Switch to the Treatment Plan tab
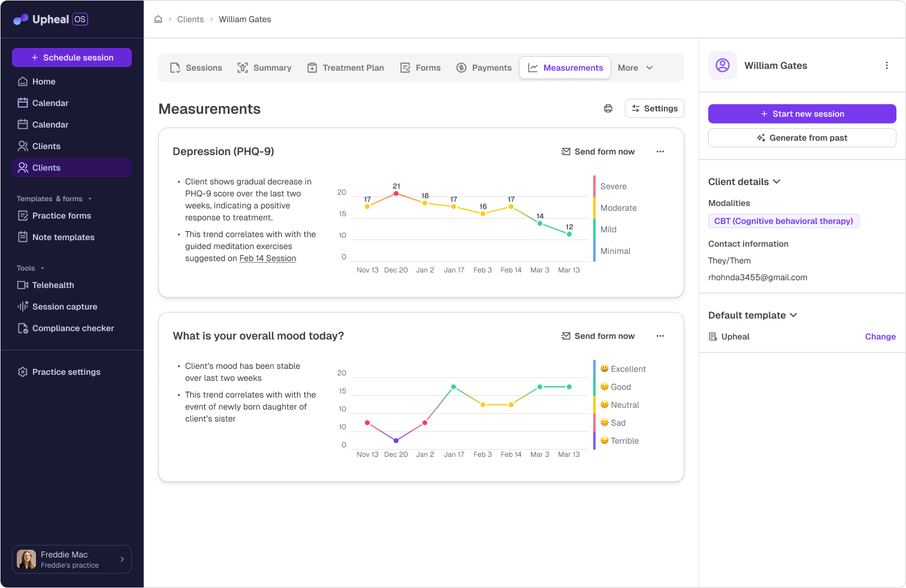Screen dimensions: 906x588 click(x=346, y=68)
